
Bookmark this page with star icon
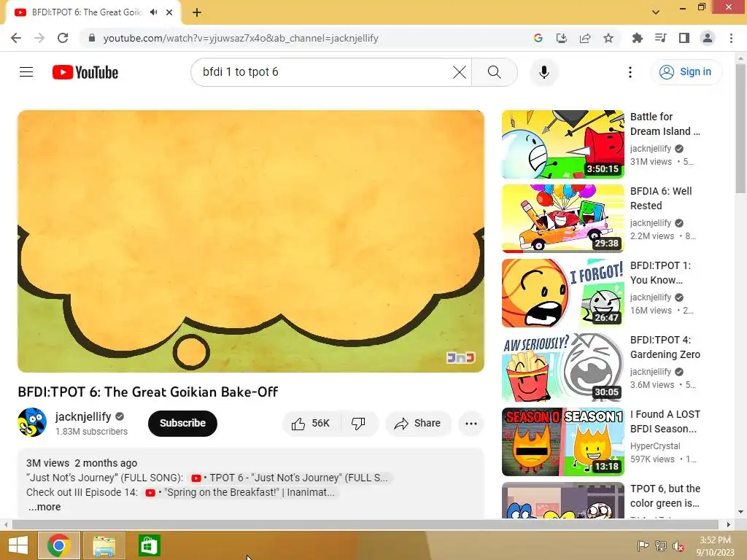(608, 38)
